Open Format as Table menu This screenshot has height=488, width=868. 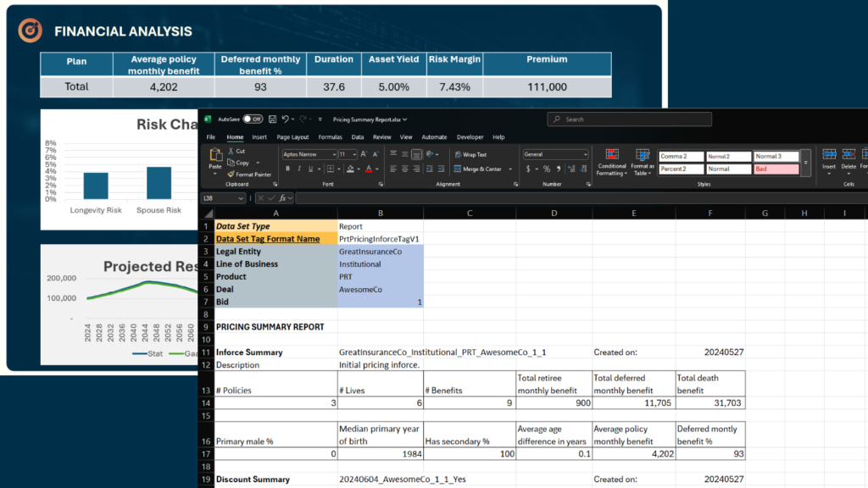pos(643,163)
